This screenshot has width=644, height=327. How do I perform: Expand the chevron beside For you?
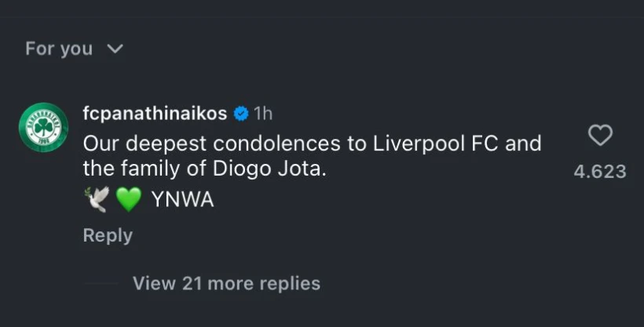115,49
